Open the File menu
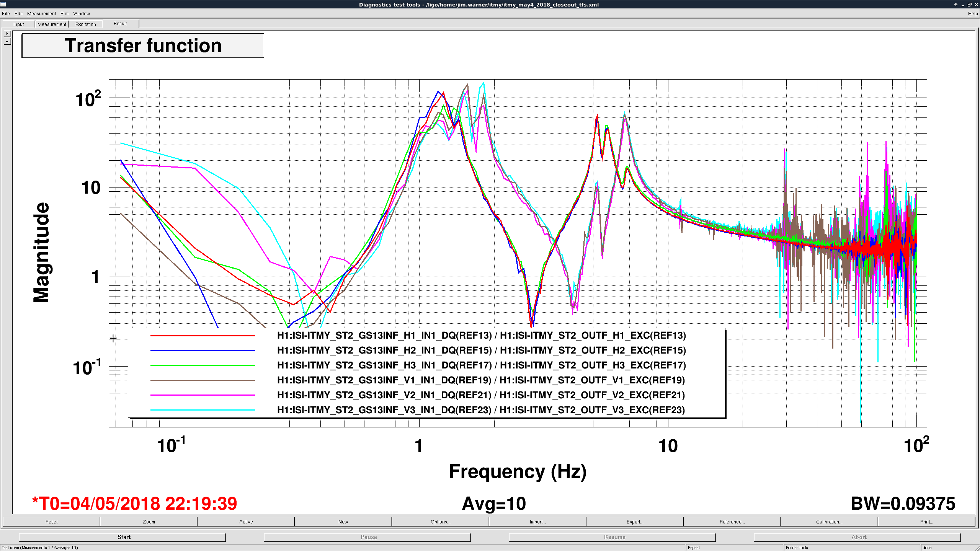This screenshot has height=551, width=980. pos(6,14)
